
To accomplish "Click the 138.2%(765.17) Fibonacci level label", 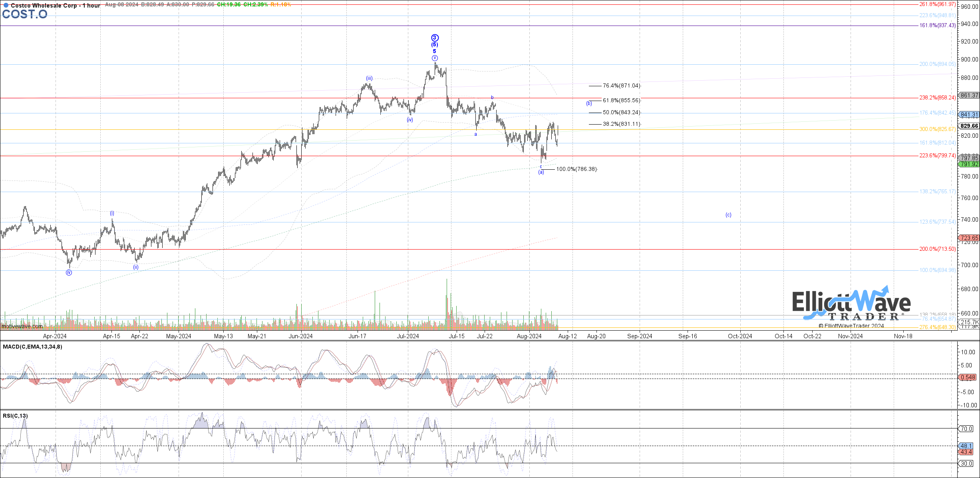I will click(937, 192).
